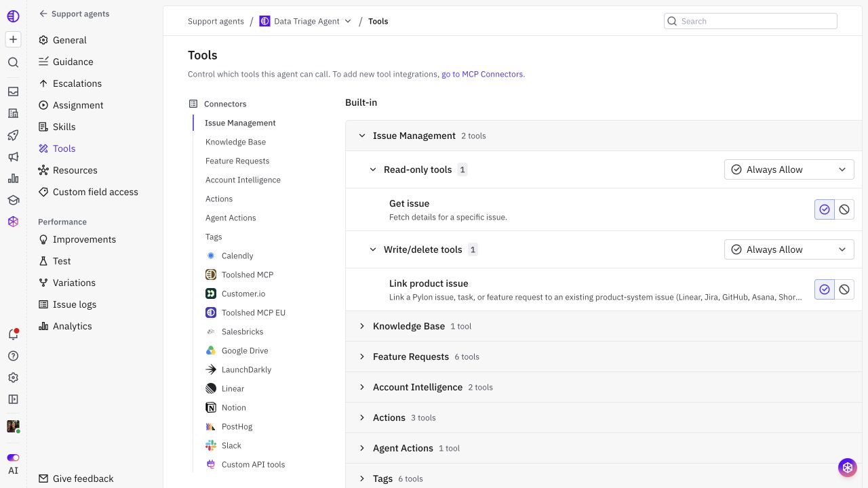Open Support agents breadcrumb

tap(216, 21)
